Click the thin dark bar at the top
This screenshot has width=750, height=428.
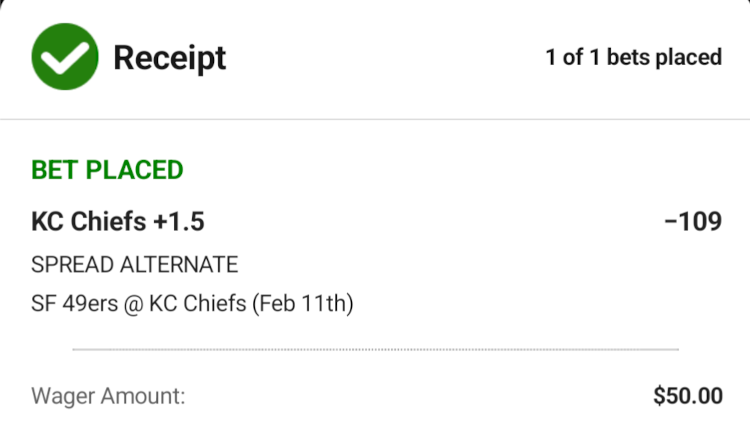click(x=375, y=2)
